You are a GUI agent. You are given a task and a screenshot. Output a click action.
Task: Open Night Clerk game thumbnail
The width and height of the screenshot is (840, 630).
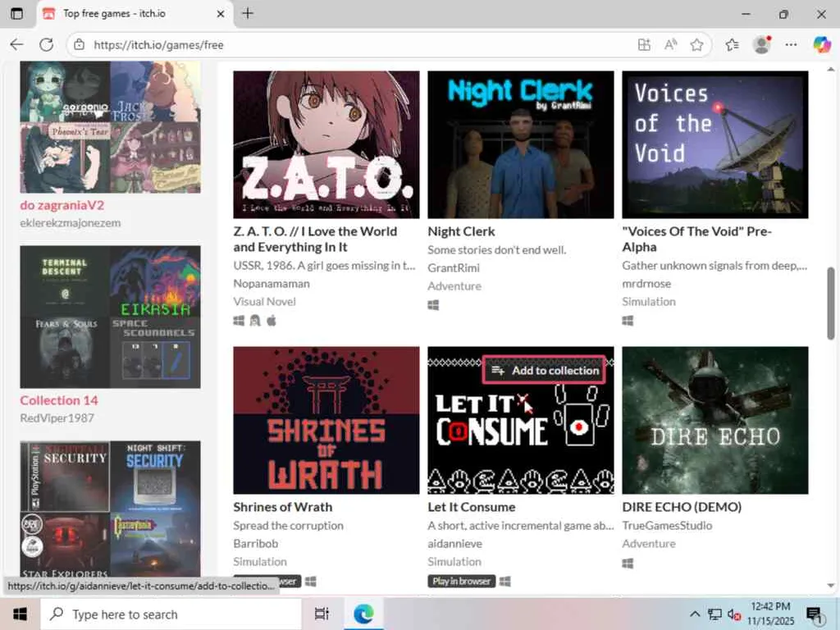click(x=521, y=144)
